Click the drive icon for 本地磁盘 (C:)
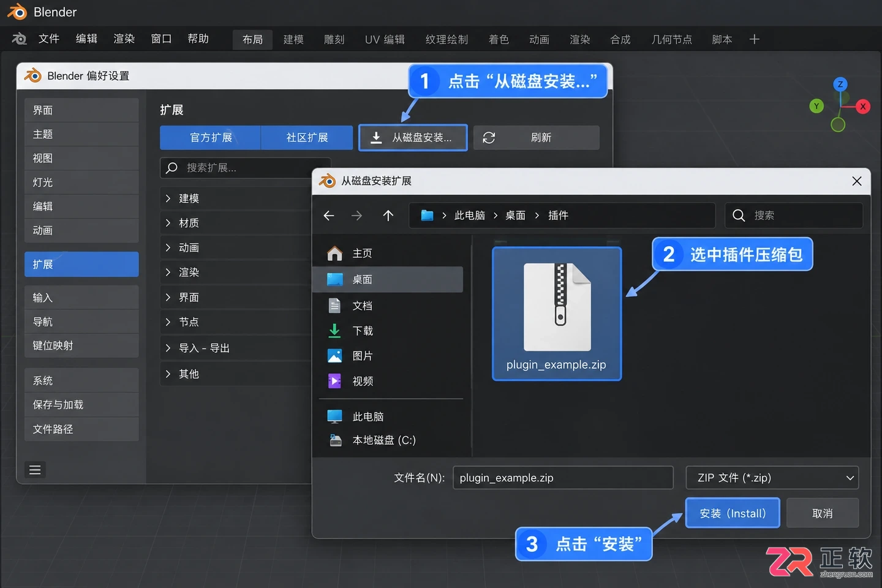Image resolution: width=882 pixels, height=588 pixels. click(336, 440)
